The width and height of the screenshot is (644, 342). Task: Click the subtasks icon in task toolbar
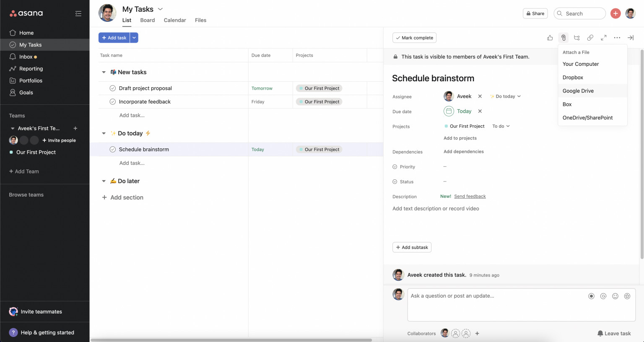coord(577,38)
